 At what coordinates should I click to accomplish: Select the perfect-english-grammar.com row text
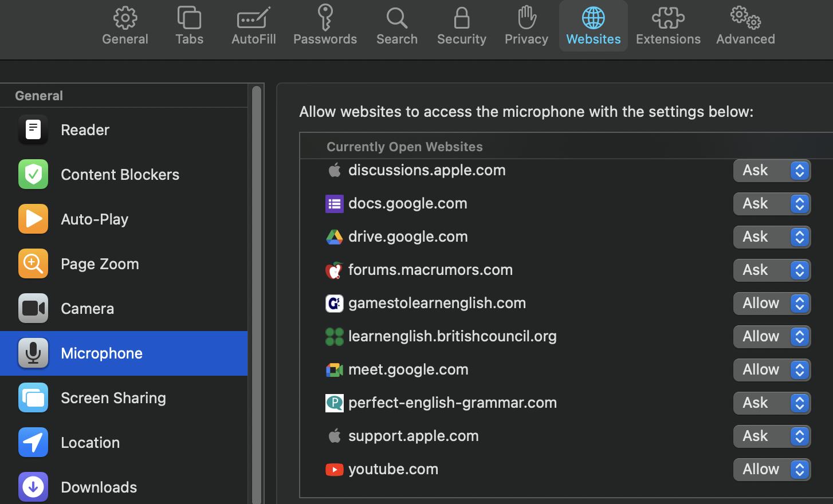pos(453,403)
